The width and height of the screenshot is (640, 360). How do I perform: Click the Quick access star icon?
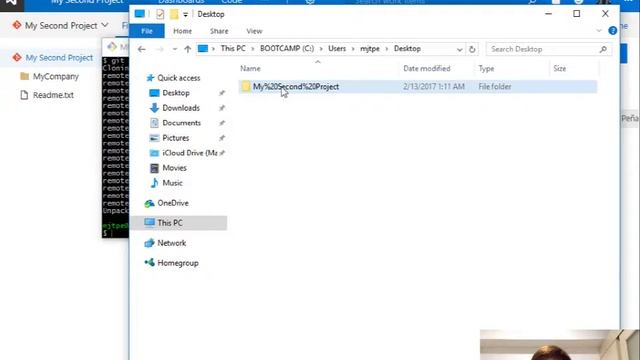(150, 78)
